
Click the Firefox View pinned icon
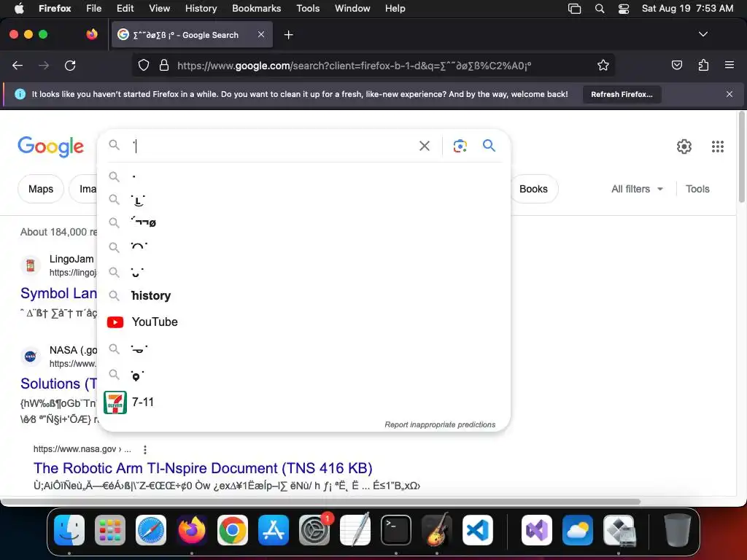point(91,34)
